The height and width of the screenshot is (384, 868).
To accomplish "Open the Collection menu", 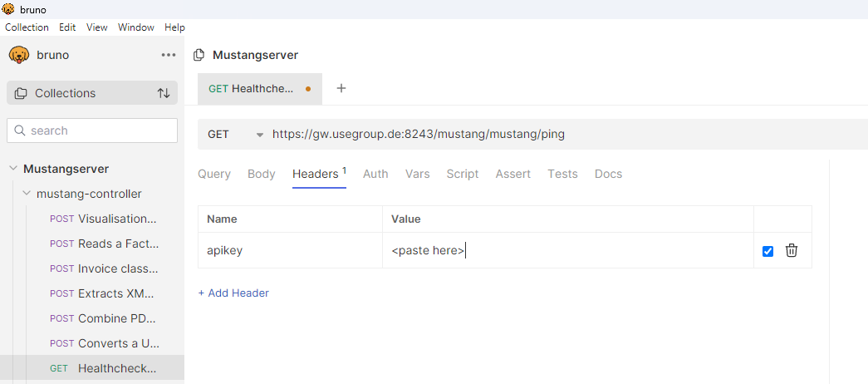I will [27, 27].
